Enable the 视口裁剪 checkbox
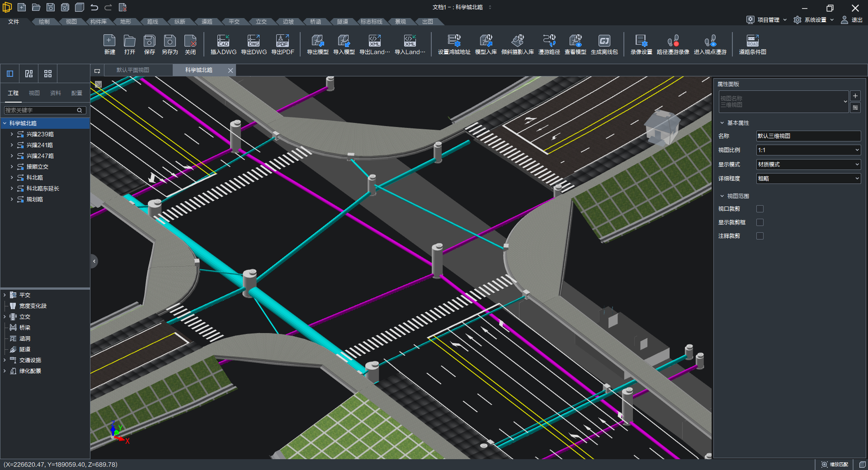Viewport: 868px width, 470px height. point(760,209)
